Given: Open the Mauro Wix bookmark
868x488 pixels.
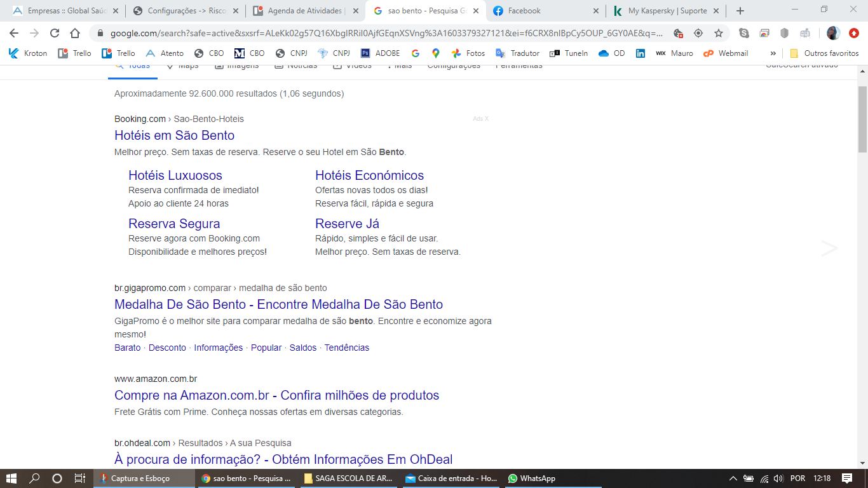Looking at the screenshot, I should [x=674, y=53].
